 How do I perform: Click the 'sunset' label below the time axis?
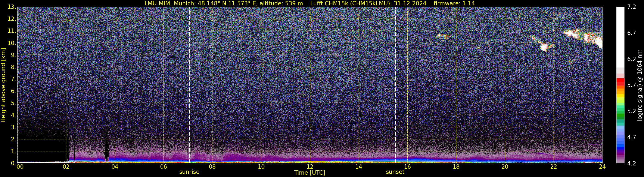(x=395, y=172)
